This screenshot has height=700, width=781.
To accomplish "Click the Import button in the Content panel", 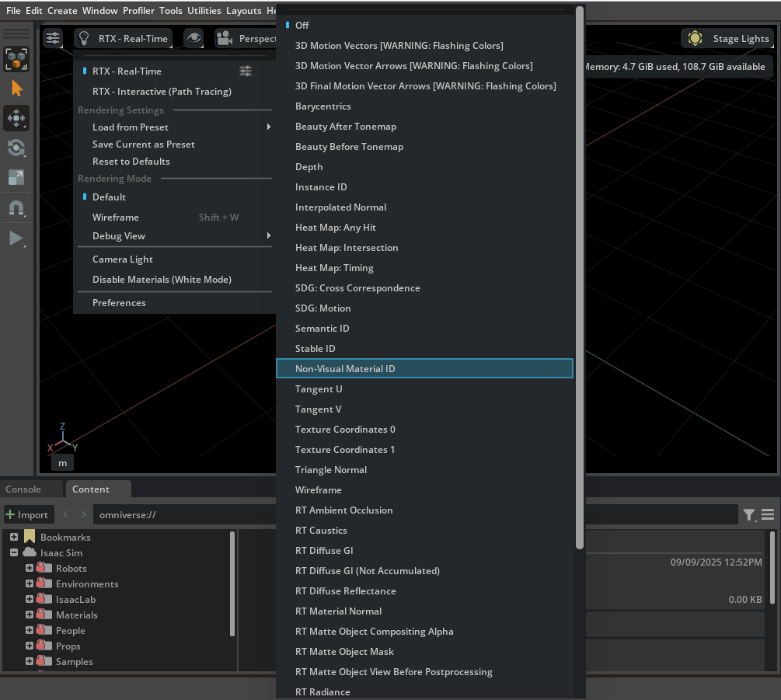I will coord(29,514).
